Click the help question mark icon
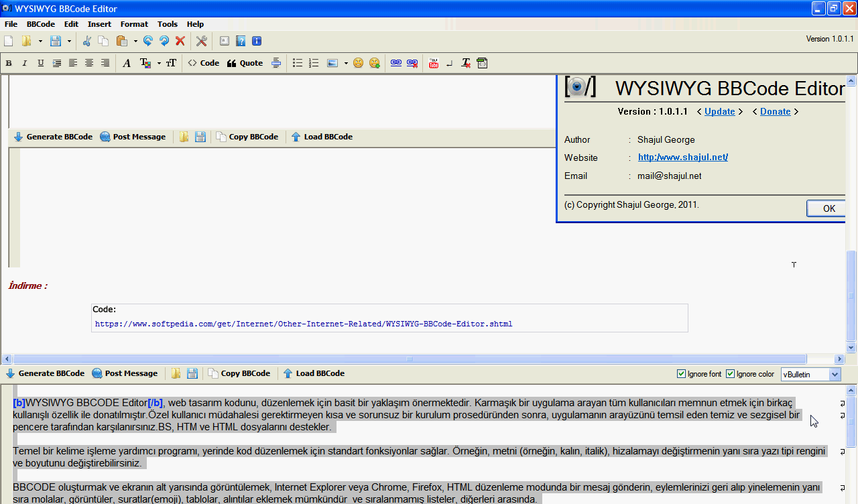This screenshot has width=858, height=504. pos(241,42)
